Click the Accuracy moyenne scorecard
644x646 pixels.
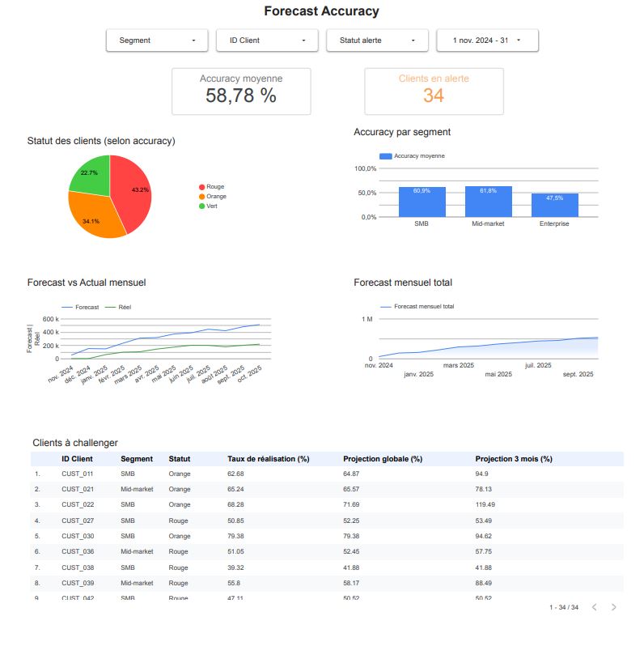pos(241,91)
